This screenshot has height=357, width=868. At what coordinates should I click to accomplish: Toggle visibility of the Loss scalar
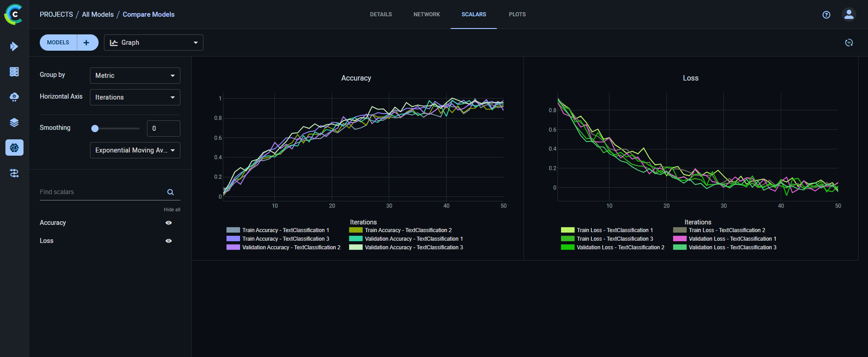click(169, 241)
